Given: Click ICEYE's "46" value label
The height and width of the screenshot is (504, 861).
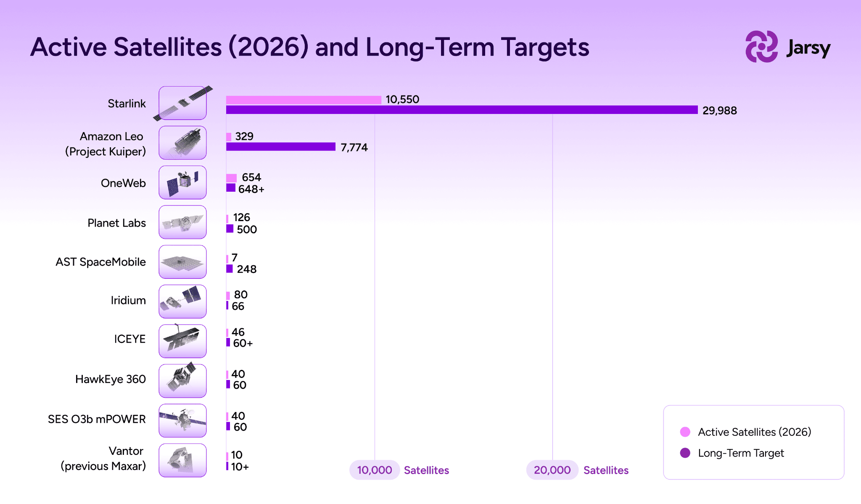Looking at the screenshot, I should click(x=238, y=332).
